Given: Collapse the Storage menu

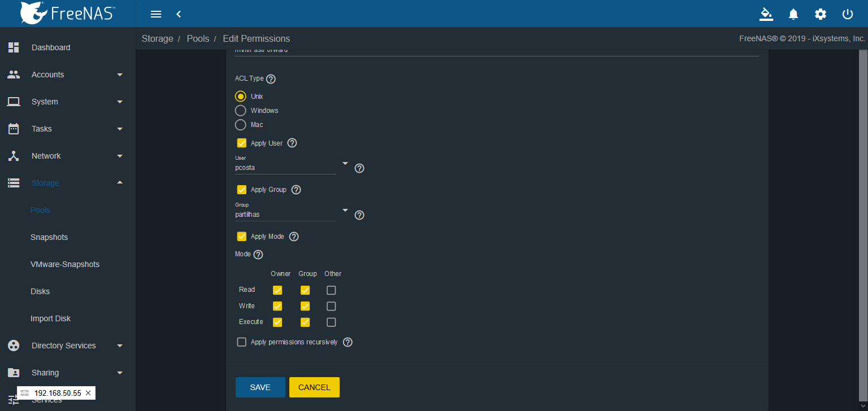Looking at the screenshot, I should pyautogui.click(x=68, y=183).
